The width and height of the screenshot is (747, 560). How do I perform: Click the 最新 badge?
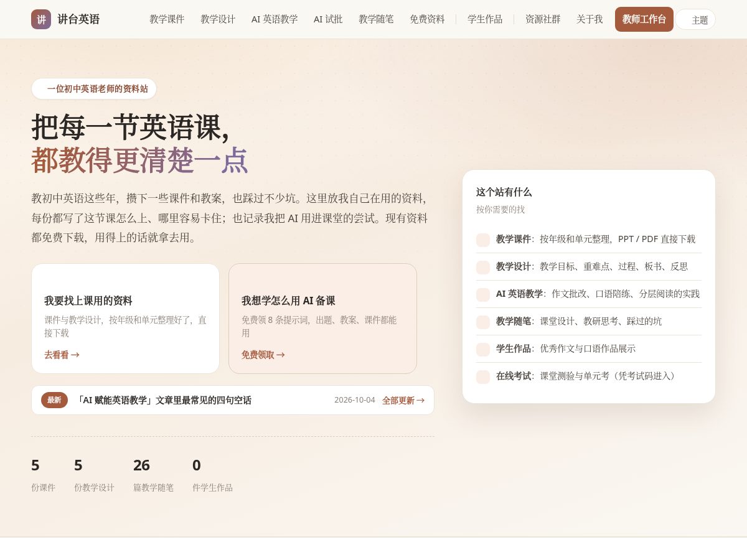point(54,400)
